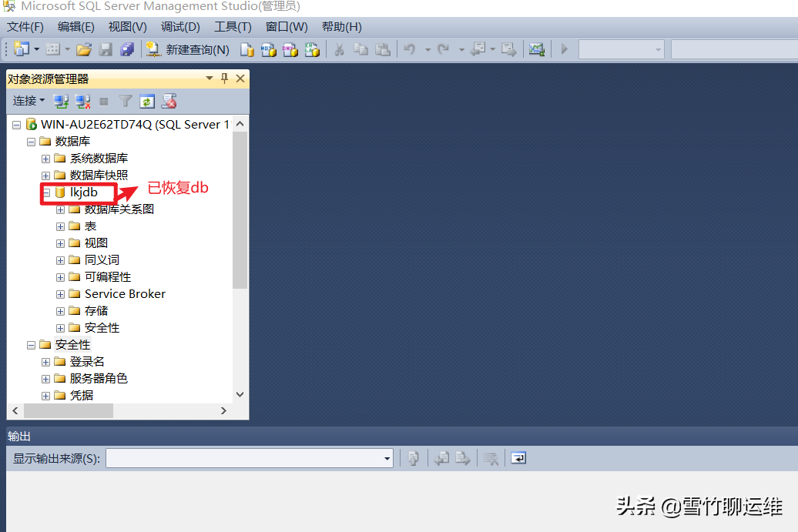Click the Paste clipboard icon

coord(383,49)
